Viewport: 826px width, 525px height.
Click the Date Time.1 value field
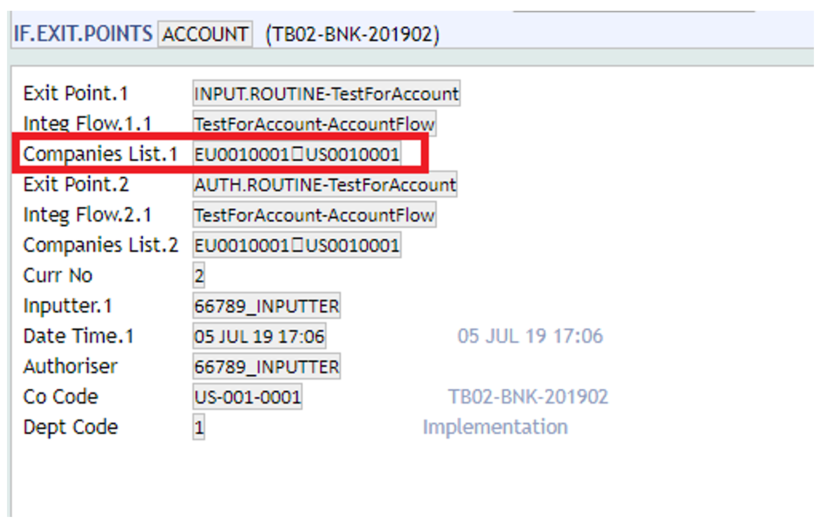coord(259,336)
